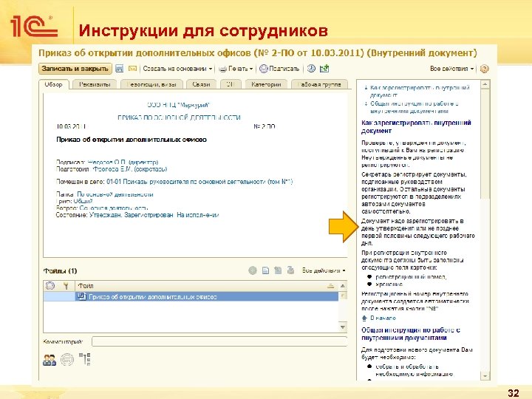Viewport: 532px width, 399px height.
Task: Open folder link По основной деятельности
Action: click(115, 194)
